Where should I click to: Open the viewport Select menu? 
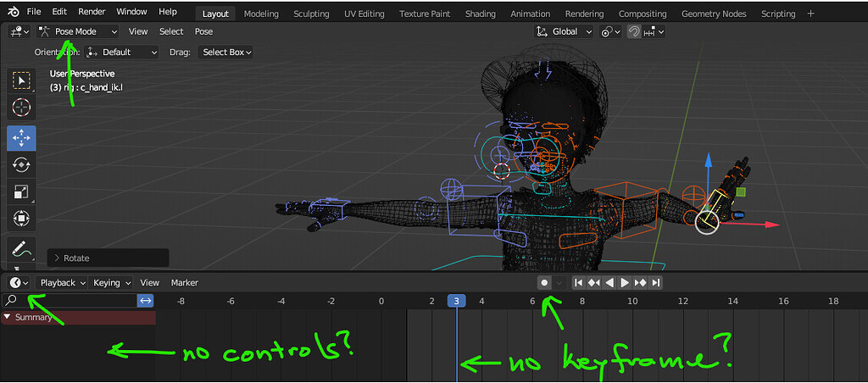pyautogui.click(x=171, y=31)
